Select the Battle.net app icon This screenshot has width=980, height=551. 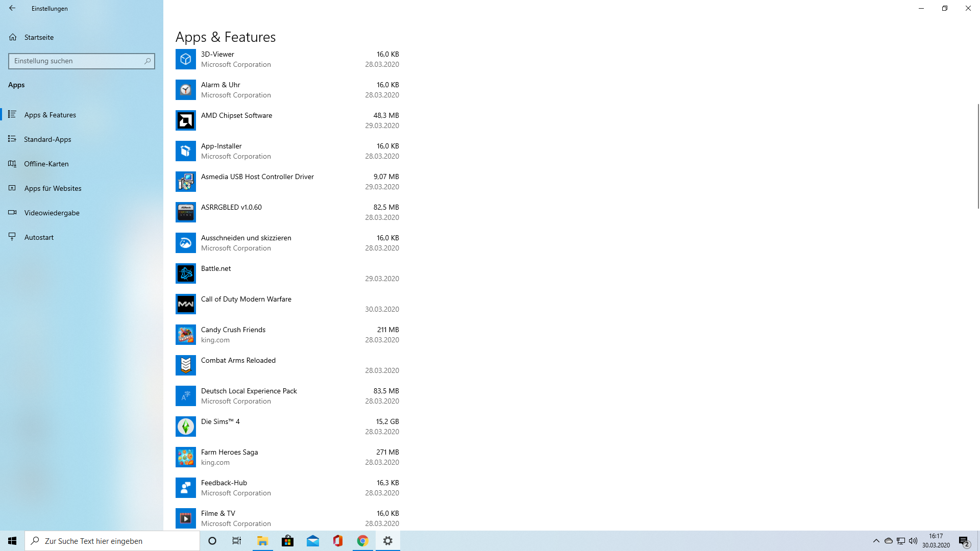coord(185,273)
